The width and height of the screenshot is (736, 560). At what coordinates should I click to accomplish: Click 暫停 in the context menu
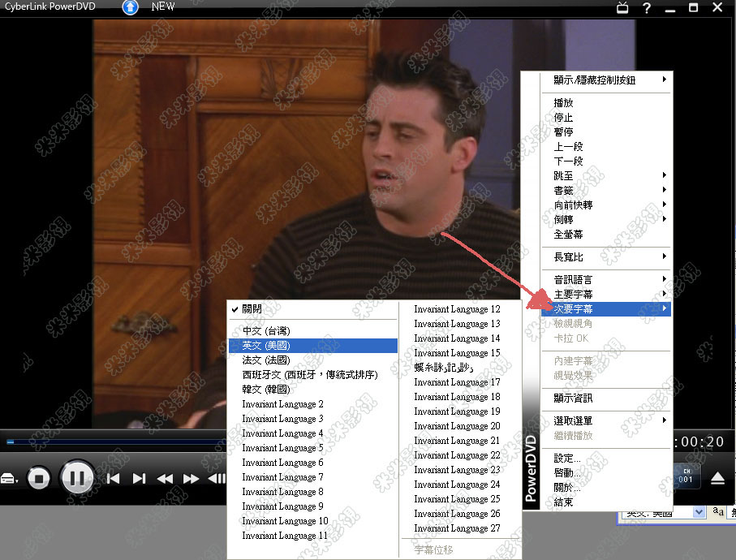[606, 132]
